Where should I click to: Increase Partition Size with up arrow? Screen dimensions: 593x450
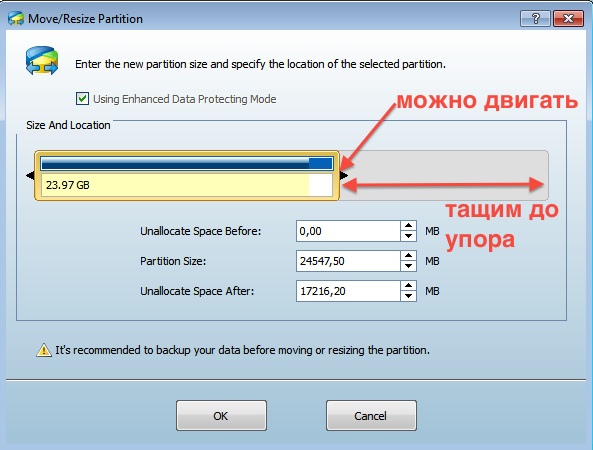tap(408, 256)
